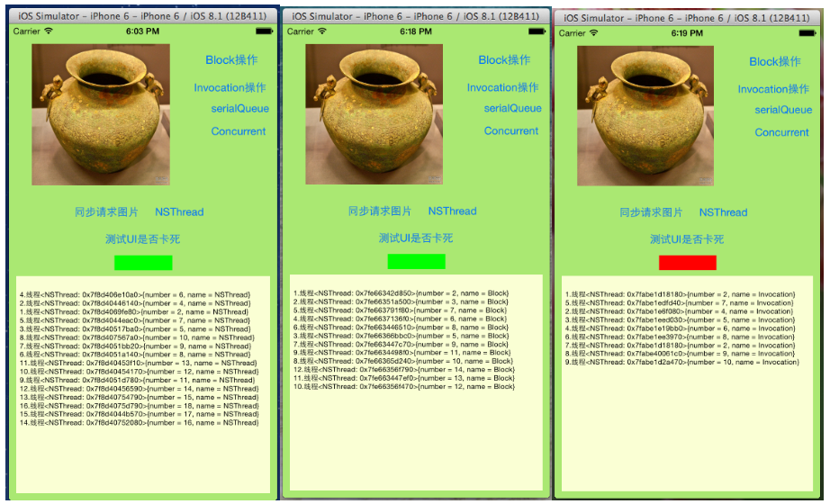Click the Carrier label in 6:18 PM simulator
Viewport: 830px width, 504px height.
300,31
